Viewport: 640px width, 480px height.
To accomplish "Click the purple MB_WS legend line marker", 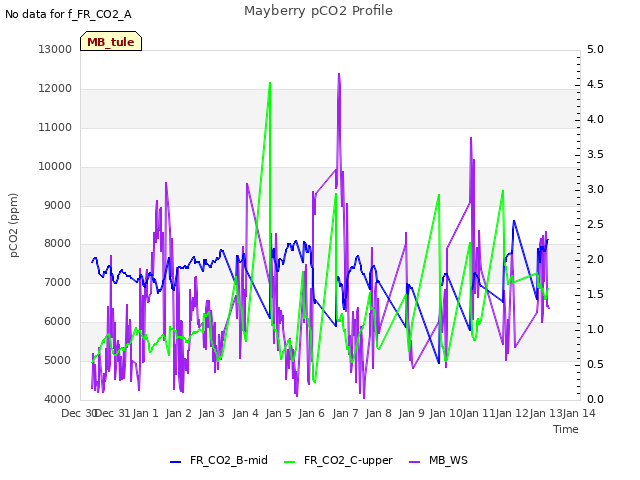I will click(414, 462).
